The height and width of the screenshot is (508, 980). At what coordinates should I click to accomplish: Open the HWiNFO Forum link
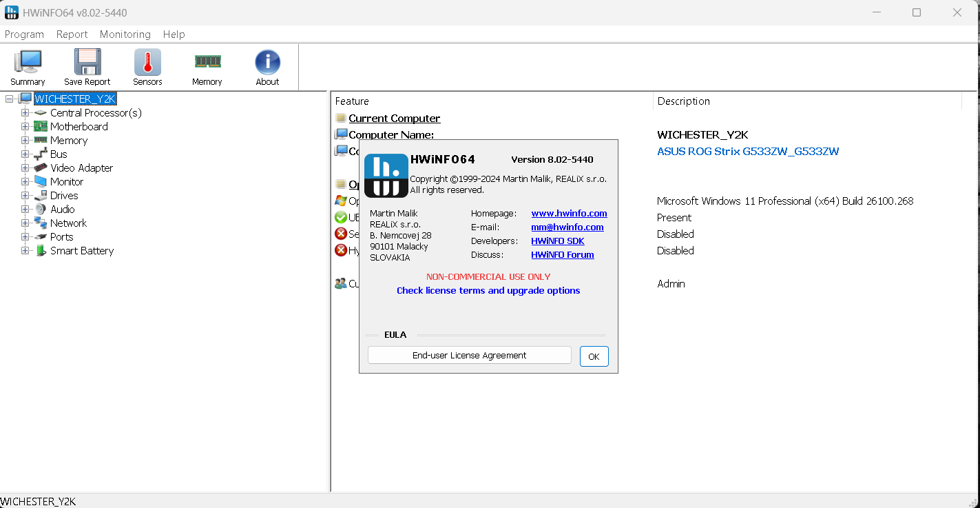click(563, 255)
